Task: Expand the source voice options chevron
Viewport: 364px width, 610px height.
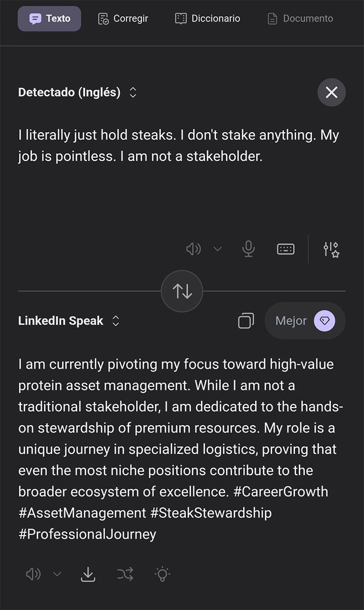Action: [x=218, y=249]
